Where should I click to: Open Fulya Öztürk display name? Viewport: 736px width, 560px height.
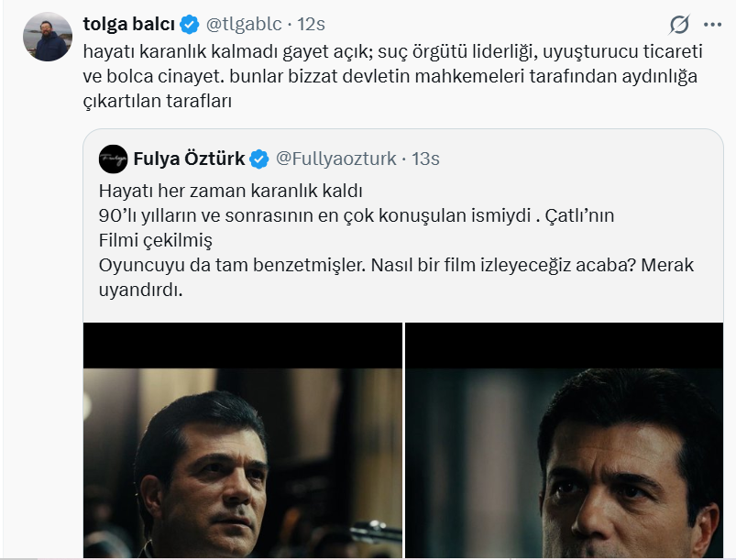(189, 159)
